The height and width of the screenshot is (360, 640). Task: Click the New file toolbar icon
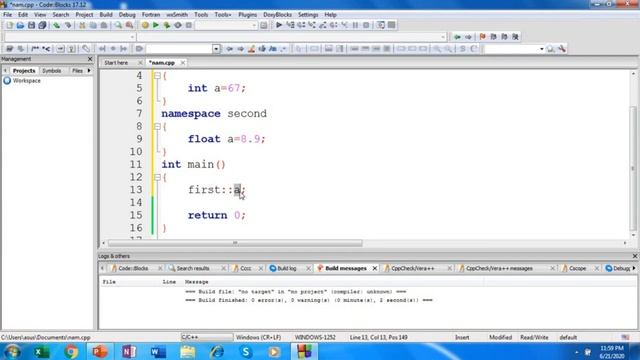(9, 25)
